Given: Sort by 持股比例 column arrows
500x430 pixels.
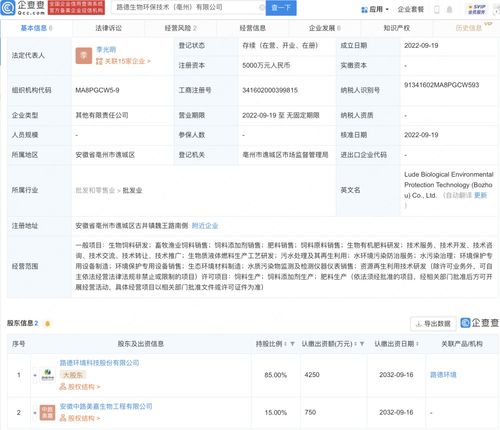Looking at the screenshot, I should coord(285,344).
